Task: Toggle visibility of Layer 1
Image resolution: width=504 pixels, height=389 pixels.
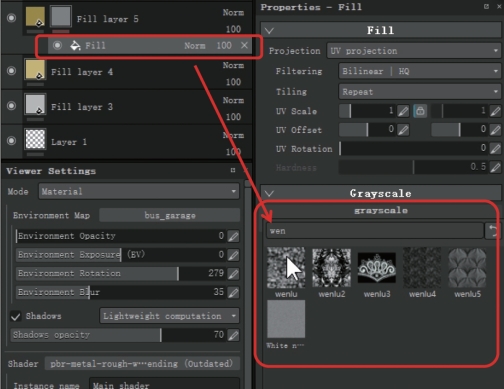Action: 12,141
